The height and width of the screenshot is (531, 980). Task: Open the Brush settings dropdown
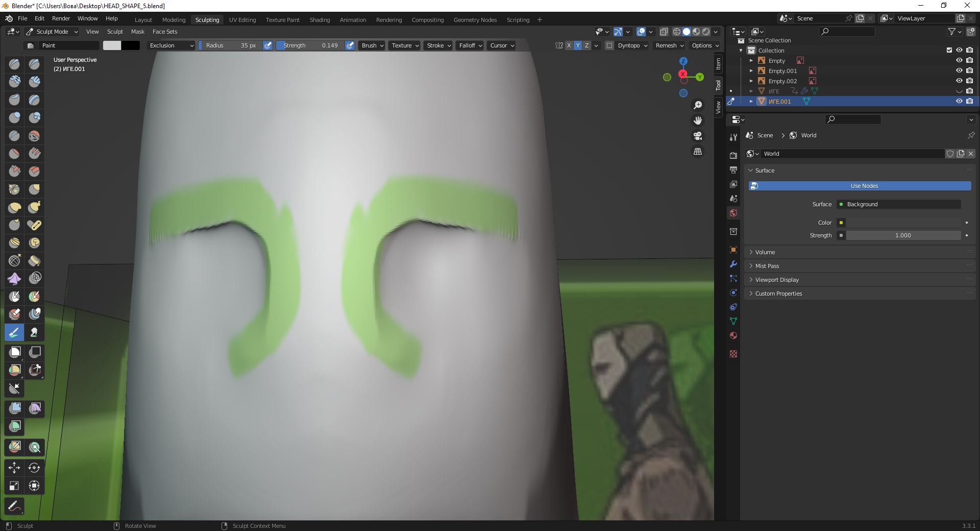pyautogui.click(x=372, y=45)
